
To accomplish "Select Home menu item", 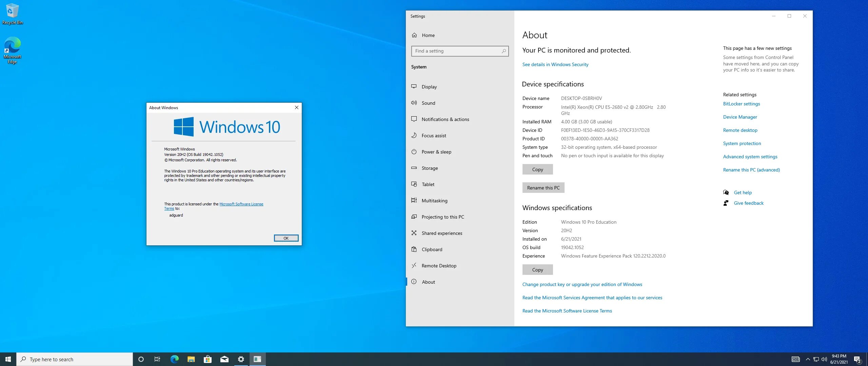I will point(429,35).
